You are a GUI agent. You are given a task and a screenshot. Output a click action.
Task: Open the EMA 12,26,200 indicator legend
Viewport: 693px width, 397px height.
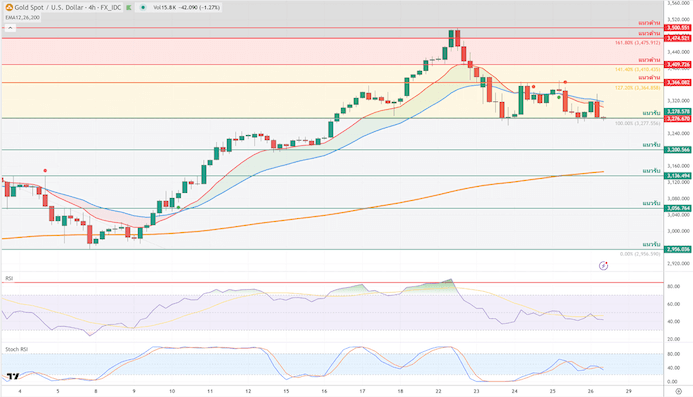tap(23, 18)
